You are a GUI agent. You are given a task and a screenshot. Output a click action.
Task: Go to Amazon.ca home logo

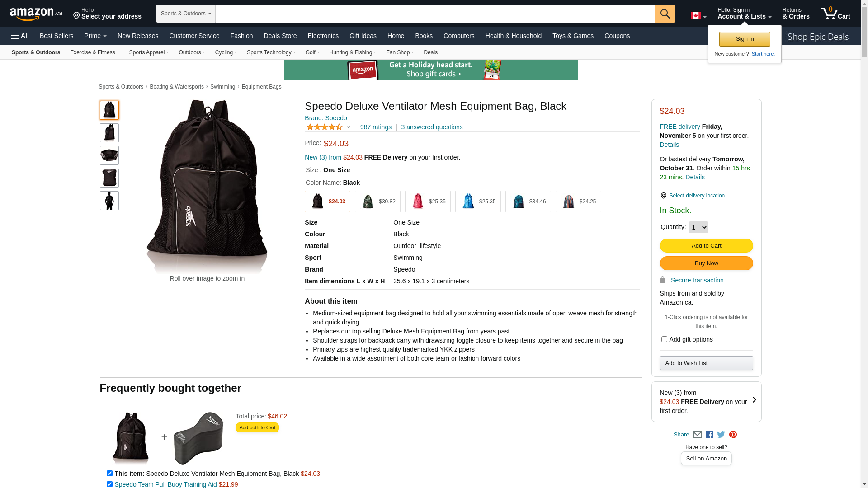[x=36, y=14]
